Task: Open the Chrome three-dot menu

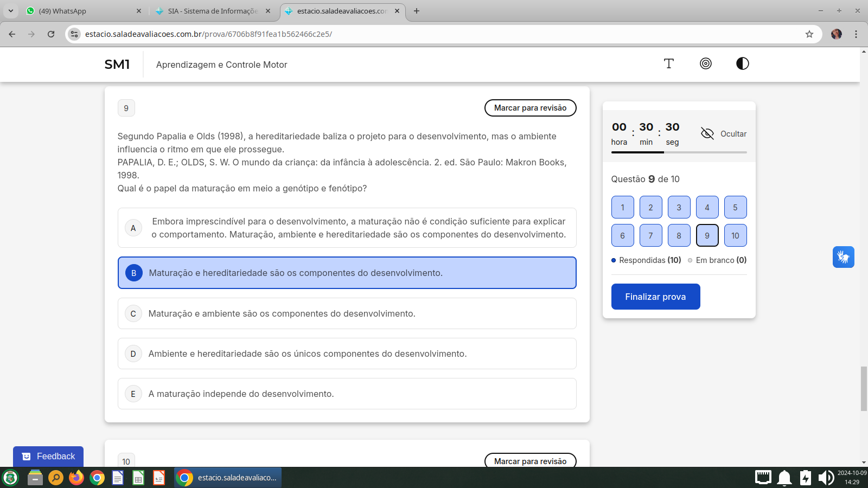Action: pos(856,34)
